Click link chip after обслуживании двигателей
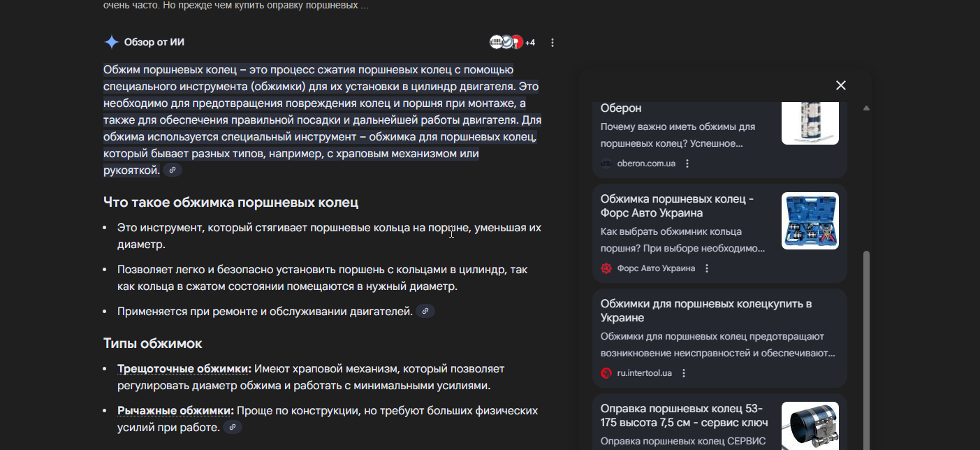 (x=425, y=311)
